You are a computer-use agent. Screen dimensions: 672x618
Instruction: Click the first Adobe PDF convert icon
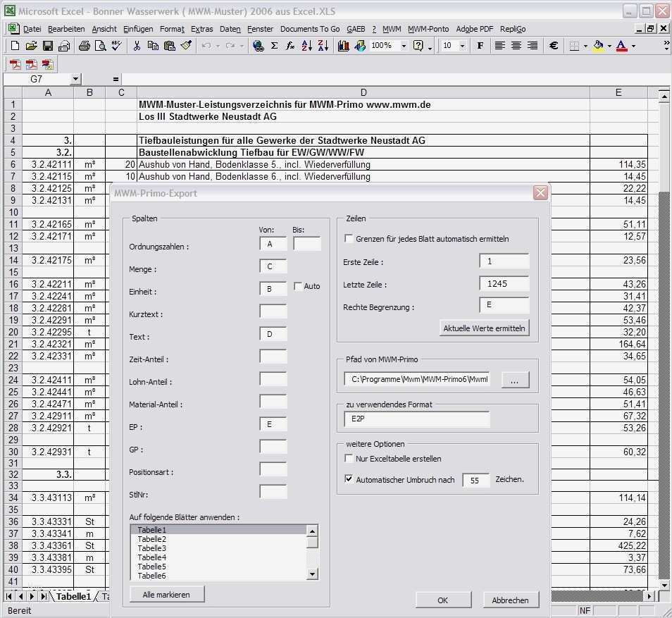tap(15, 65)
